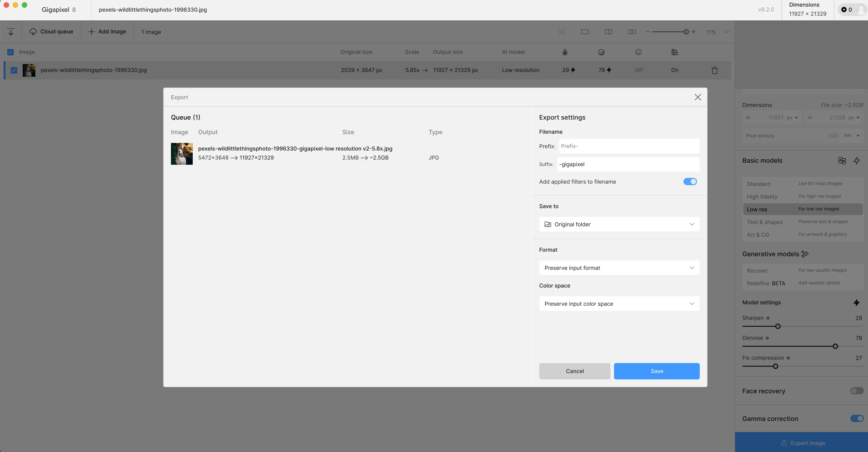Select the split view compare icon
The image size is (868, 452).
pyautogui.click(x=608, y=32)
